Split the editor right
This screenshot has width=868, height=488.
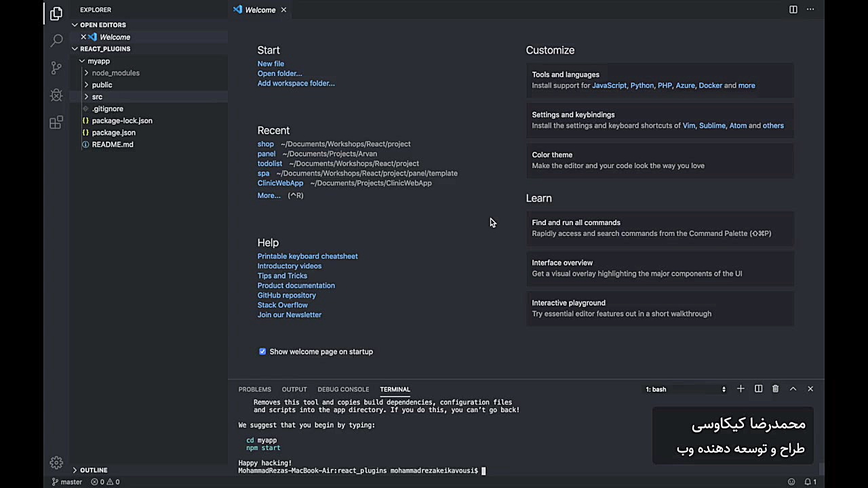[793, 9]
